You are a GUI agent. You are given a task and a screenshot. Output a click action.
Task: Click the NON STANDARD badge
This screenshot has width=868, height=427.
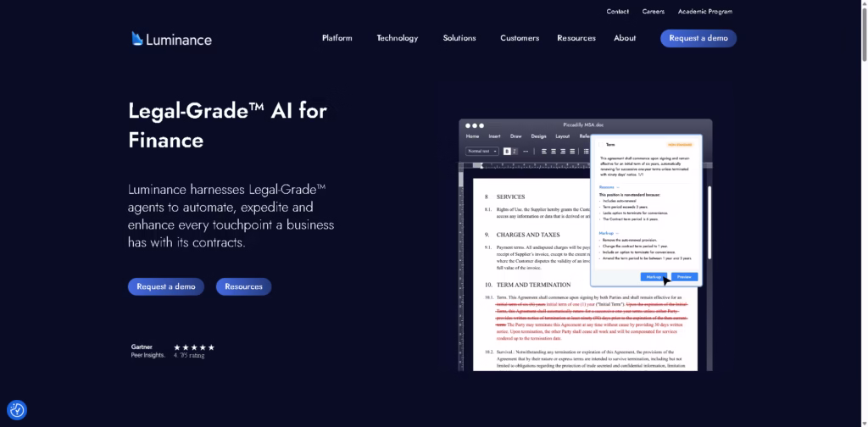click(680, 145)
